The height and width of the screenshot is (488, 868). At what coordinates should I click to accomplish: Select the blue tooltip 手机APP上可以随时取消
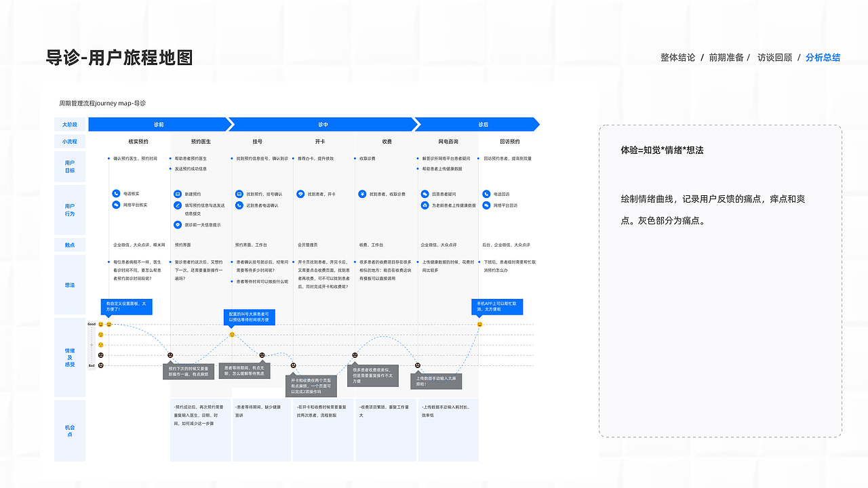[x=497, y=306]
